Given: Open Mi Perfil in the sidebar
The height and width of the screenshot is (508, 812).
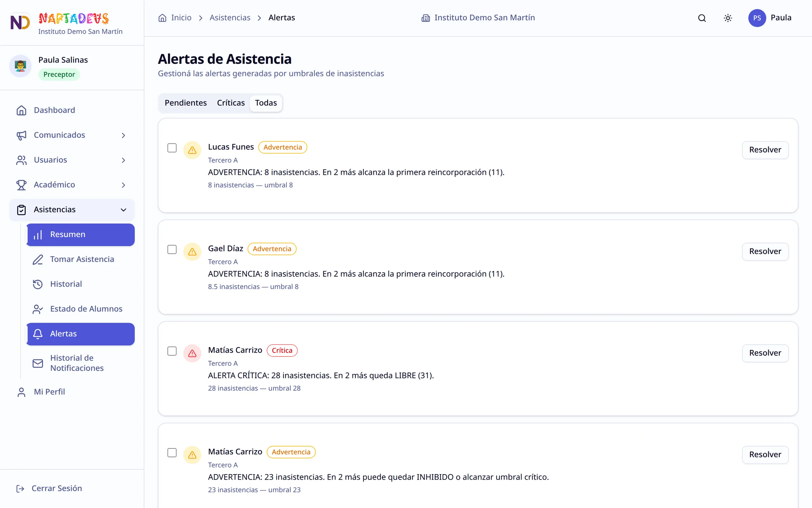Looking at the screenshot, I should click(72, 392).
